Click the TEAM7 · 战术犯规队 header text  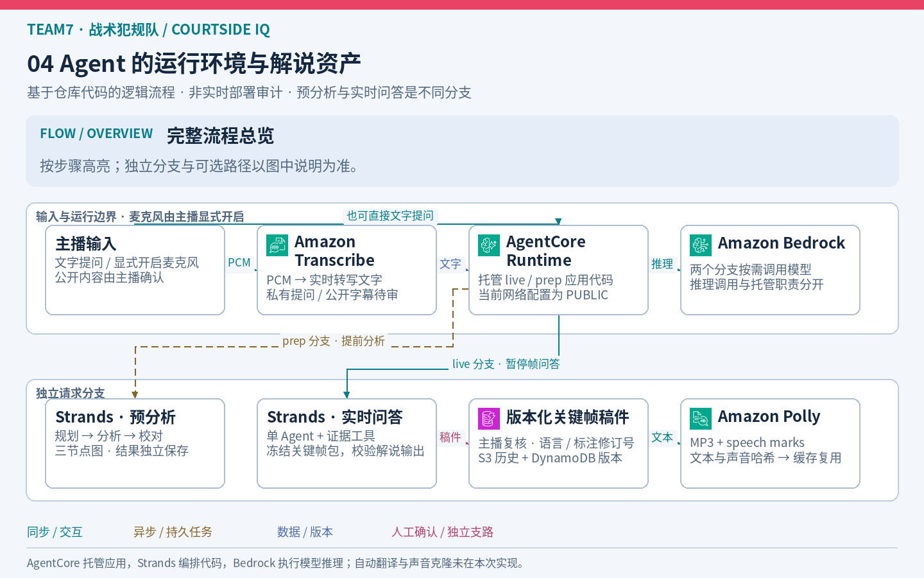92,30
